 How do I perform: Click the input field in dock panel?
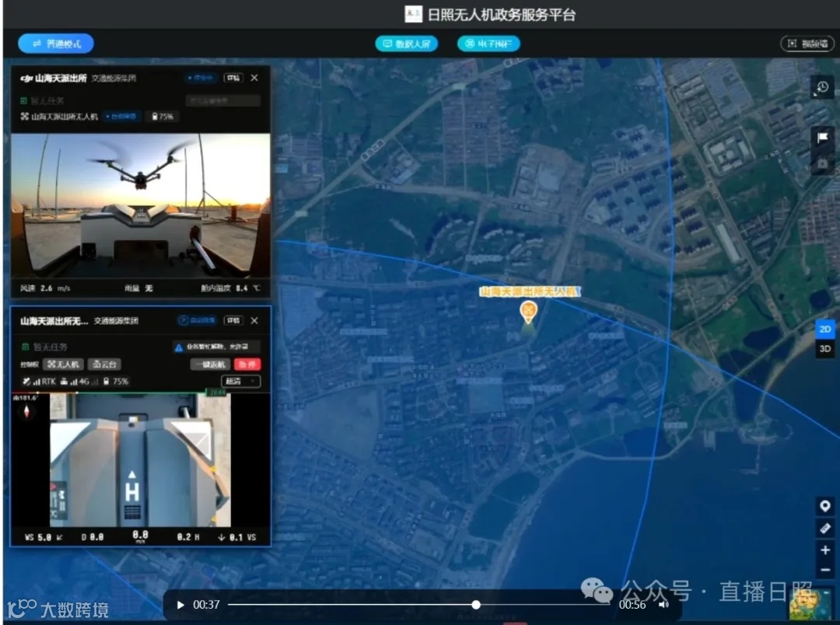click(223, 100)
